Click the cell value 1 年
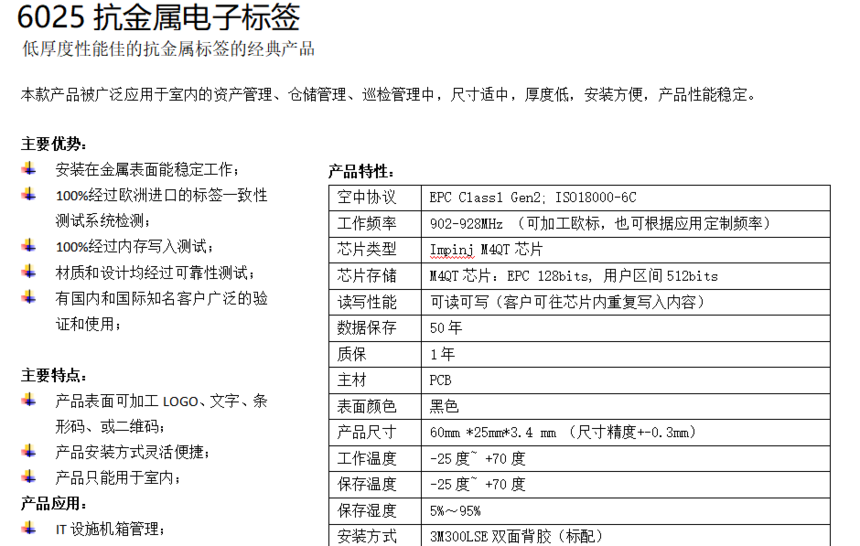The height and width of the screenshot is (546, 860). [626, 354]
